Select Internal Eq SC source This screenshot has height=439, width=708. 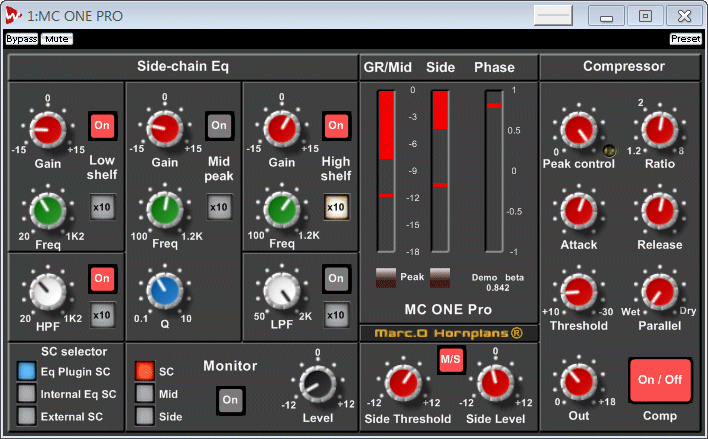(x=27, y=394)
